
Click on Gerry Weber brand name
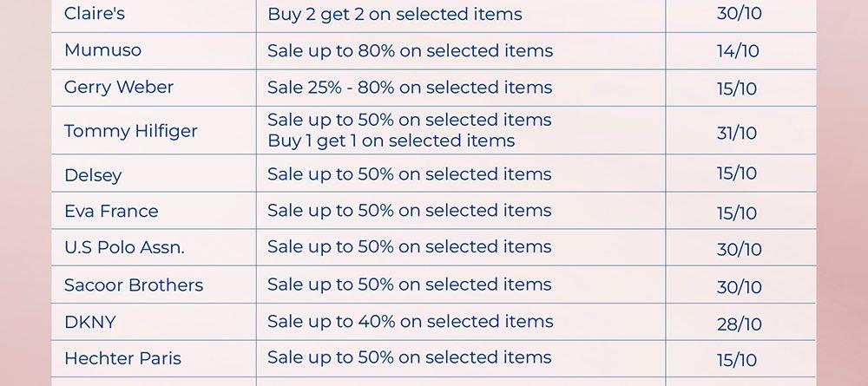click(x=119, y=88)
